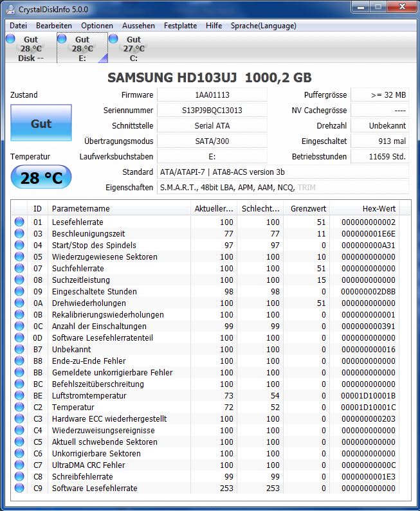Click the Betriebsstunden value '11659 Std.'
The height and width of the screenshot is (511, 420).
pyautogui.click(x=379, y=156)
